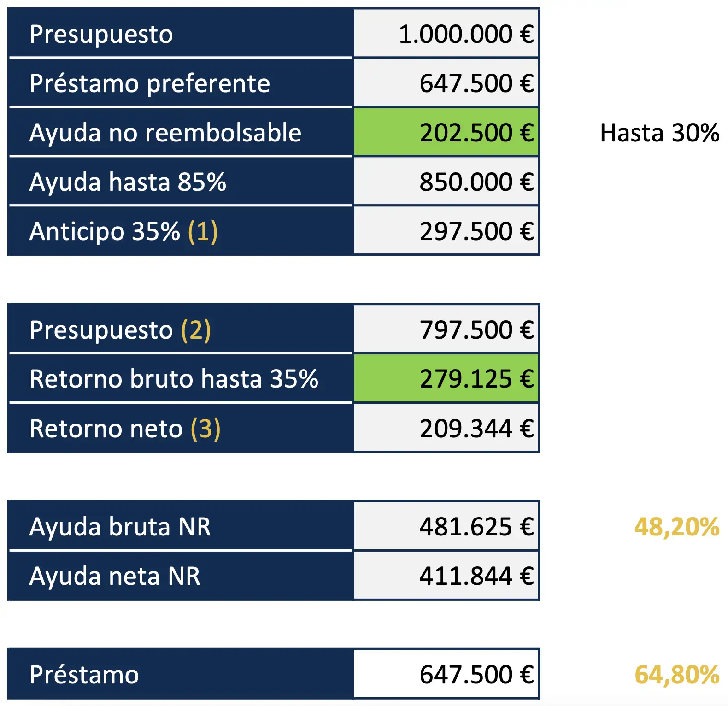728x706 pixels.
Task: Click the Retorno bruto hasta 35% label
Action: [174, 379]
